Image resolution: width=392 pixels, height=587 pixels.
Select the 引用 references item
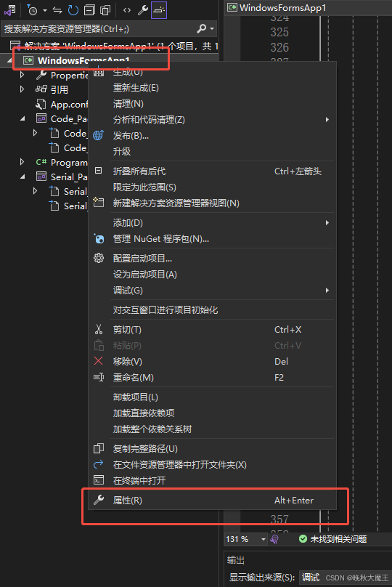click(52, 89)
